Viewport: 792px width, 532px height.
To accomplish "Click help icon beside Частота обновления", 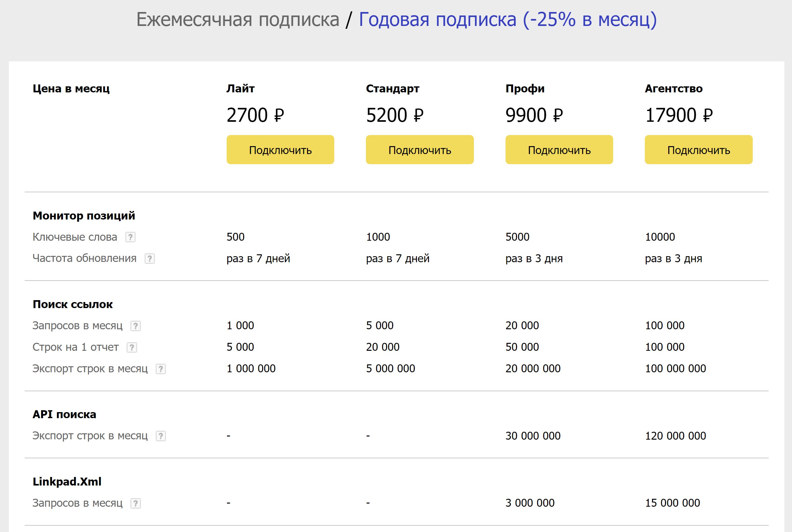I will tap(150, 258).
